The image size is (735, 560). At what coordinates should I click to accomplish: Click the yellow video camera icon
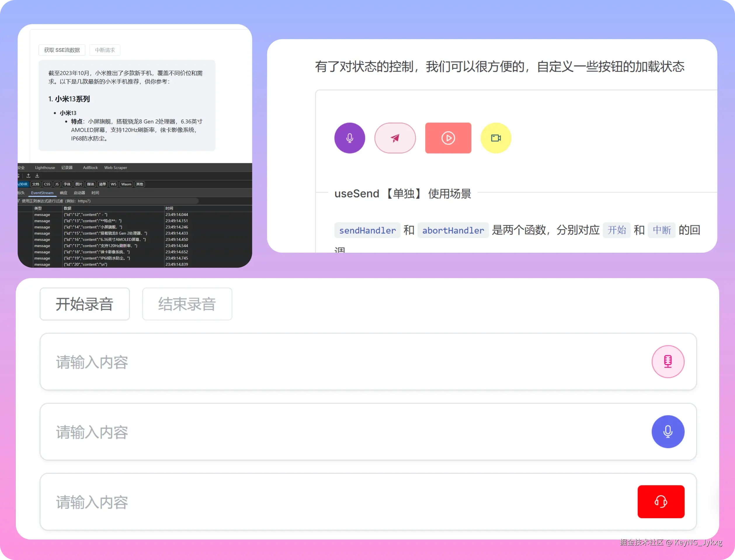coord(496,138)
